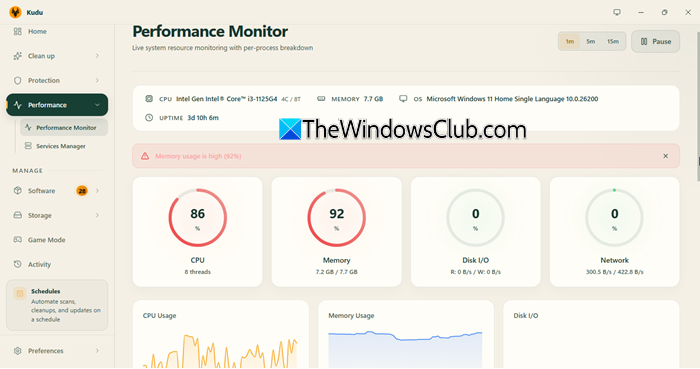Open Services Manager page
Image resolution: width=700 pixels, height=369 pixels.
point(64,146)
